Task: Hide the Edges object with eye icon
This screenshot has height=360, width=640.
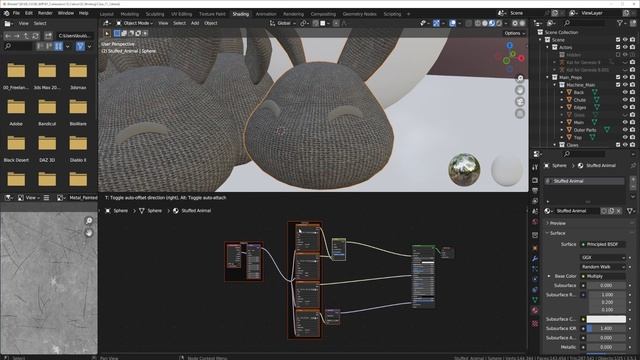Action: pos(625,107)
